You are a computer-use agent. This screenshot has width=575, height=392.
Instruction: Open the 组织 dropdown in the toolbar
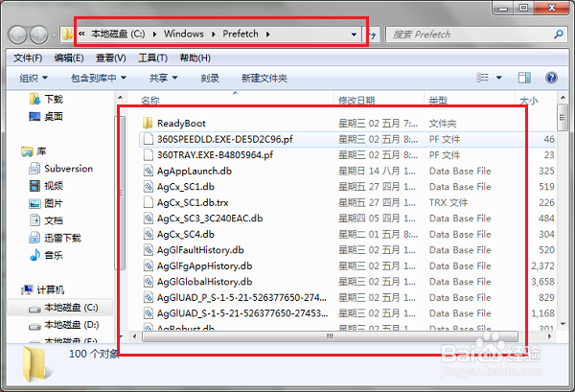click(x=34, y=78)
